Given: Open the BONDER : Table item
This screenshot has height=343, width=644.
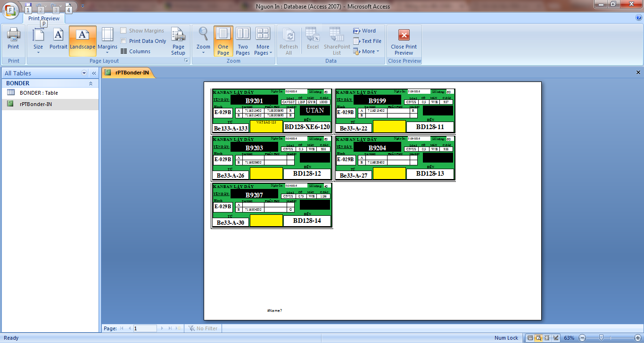Looking at the screenshot, I should tap(39, 93).
